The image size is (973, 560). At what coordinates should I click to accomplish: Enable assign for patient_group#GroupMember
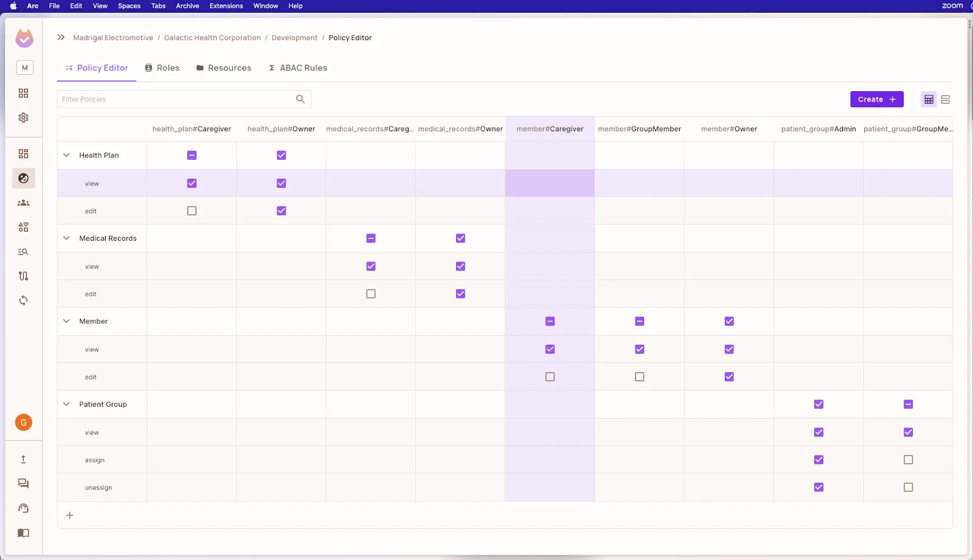click(x=908, y=460)
